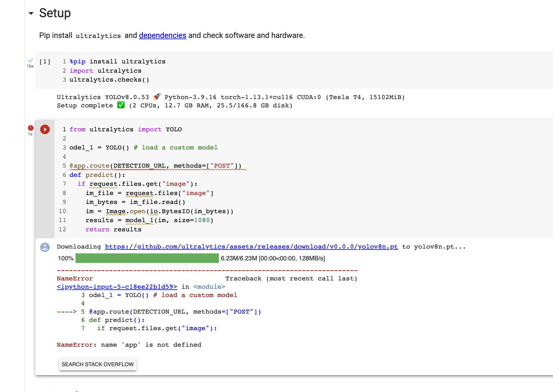The image size is (553, 392).
Task: Run the second code cell
Action: [45, 129]
